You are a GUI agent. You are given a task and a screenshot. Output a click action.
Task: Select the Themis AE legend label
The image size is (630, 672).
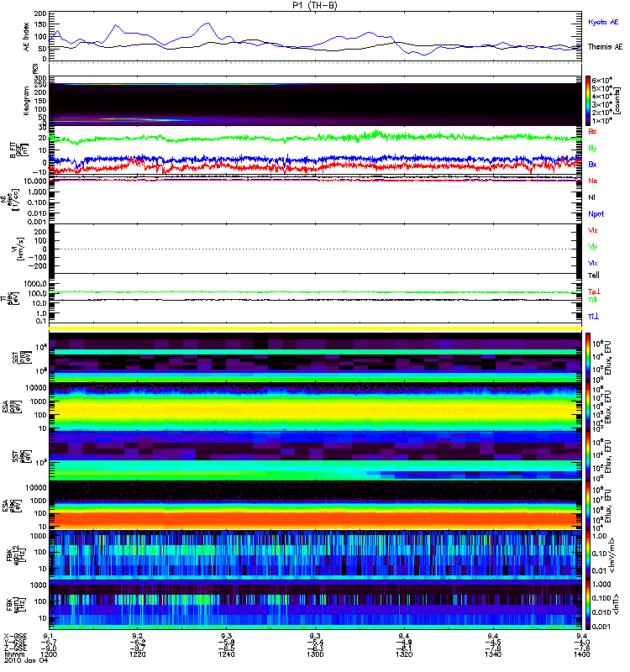605,47
